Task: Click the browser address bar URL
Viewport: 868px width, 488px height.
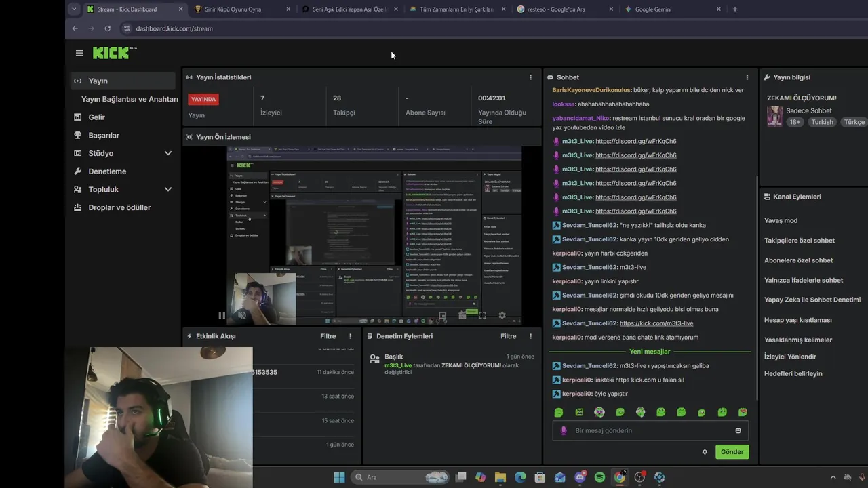Action: (x=174, y=28)
